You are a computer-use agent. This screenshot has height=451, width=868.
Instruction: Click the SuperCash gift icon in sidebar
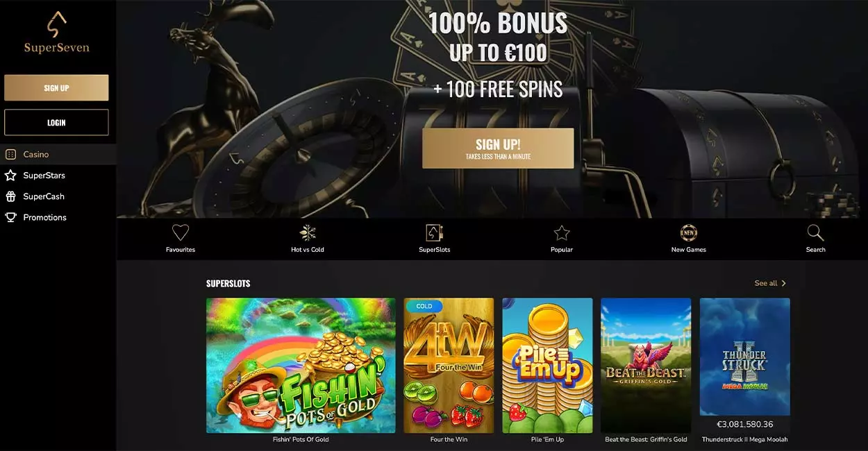[10, 196]
